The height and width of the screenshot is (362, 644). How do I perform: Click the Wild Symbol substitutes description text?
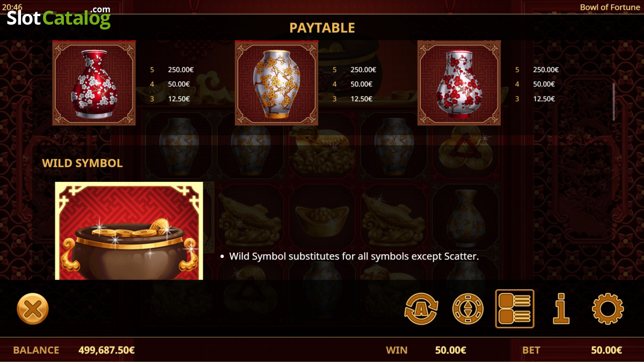(354, 256)
